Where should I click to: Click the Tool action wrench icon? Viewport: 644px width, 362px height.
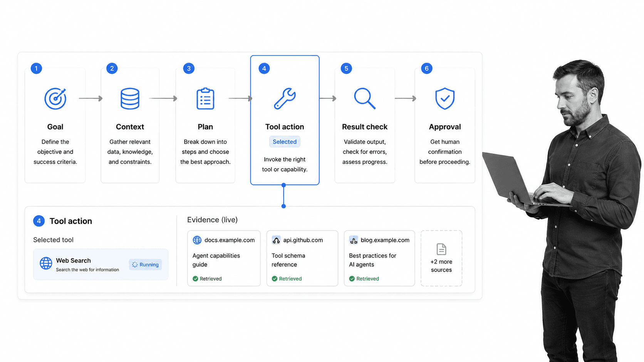[285, 98]
